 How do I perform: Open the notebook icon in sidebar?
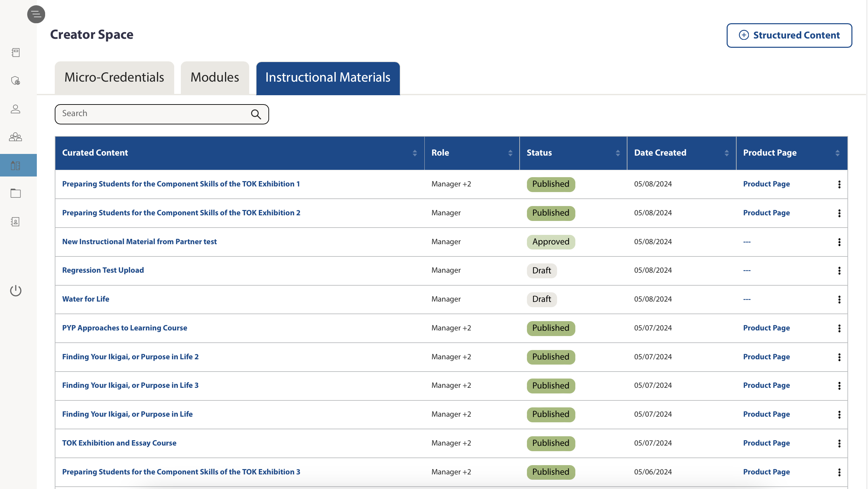(16, 52)
